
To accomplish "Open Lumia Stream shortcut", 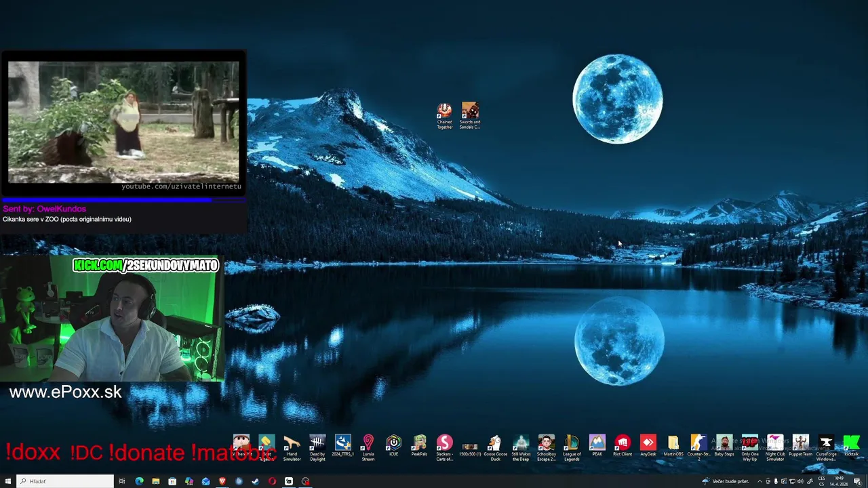I will [x=368, y=449].
